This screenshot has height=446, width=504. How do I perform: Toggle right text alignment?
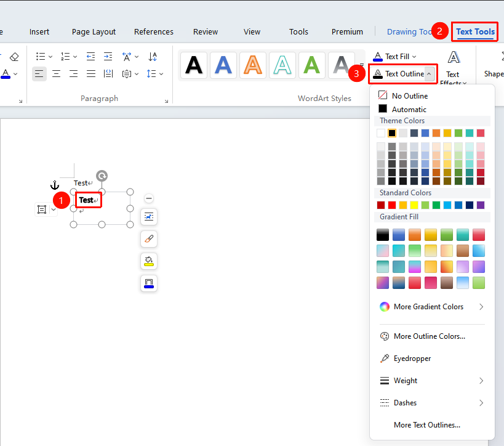[x=74, y=74]
